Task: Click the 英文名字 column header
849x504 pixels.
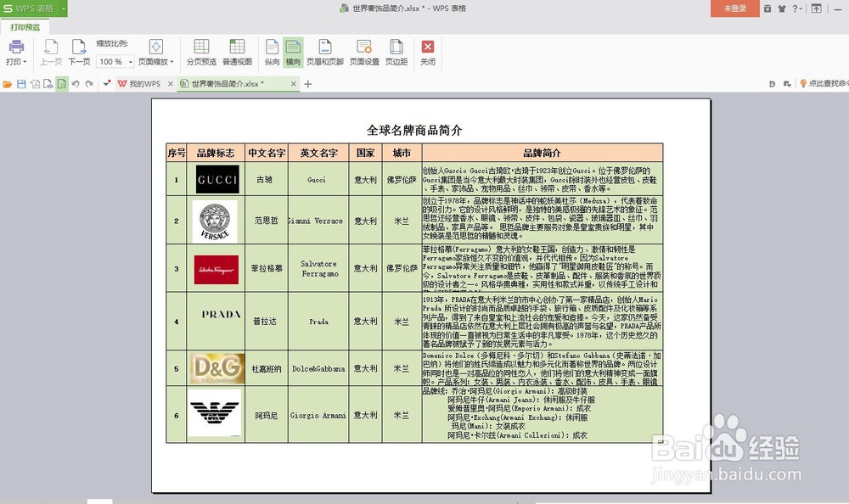Action: coord(319,154)
